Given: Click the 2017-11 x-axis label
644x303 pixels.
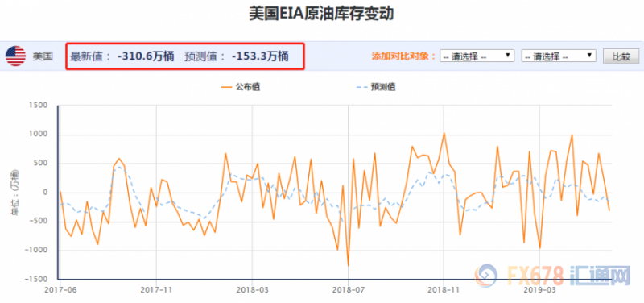Looking at the screenshot, I should [155, 289].
